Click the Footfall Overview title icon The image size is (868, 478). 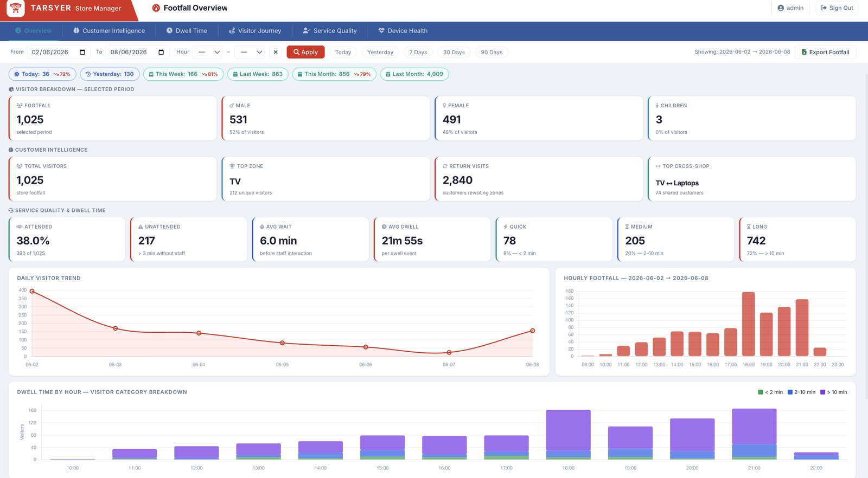point(156,8)
